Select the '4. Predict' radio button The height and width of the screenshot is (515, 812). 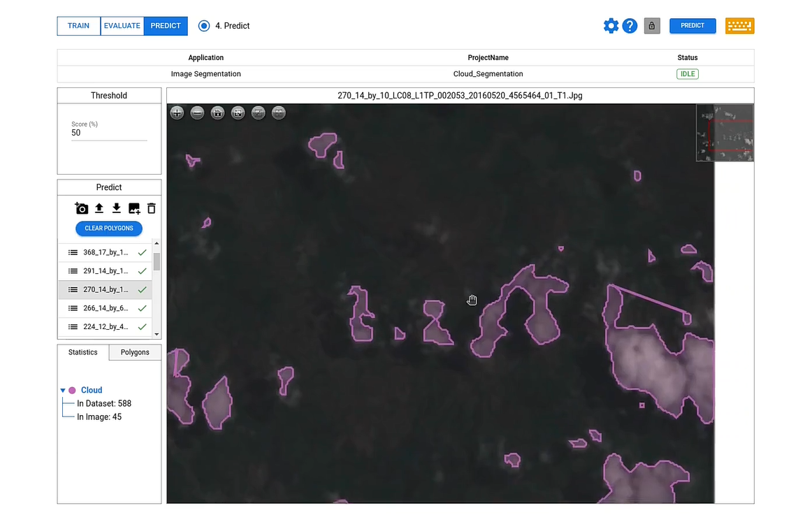[204, 26]
